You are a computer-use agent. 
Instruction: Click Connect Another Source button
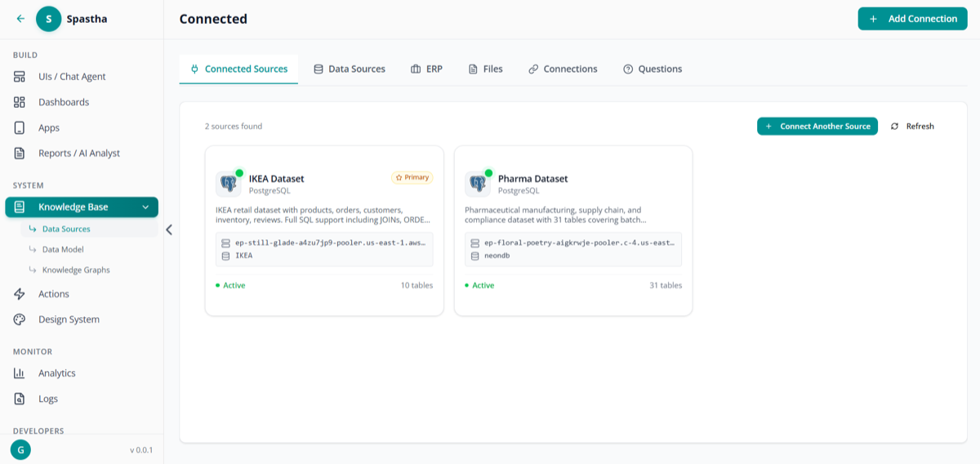(x=817, y=127)
